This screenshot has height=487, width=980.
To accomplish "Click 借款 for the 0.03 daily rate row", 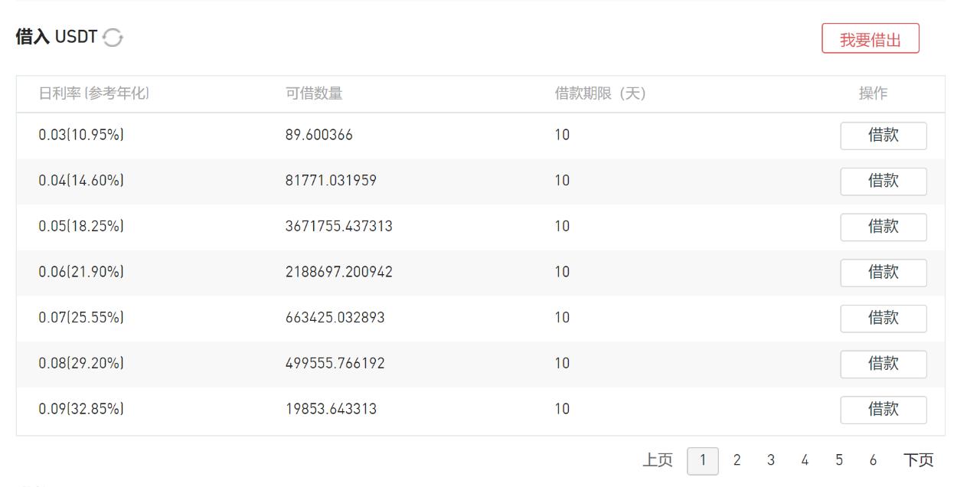I will click(883, 136).
